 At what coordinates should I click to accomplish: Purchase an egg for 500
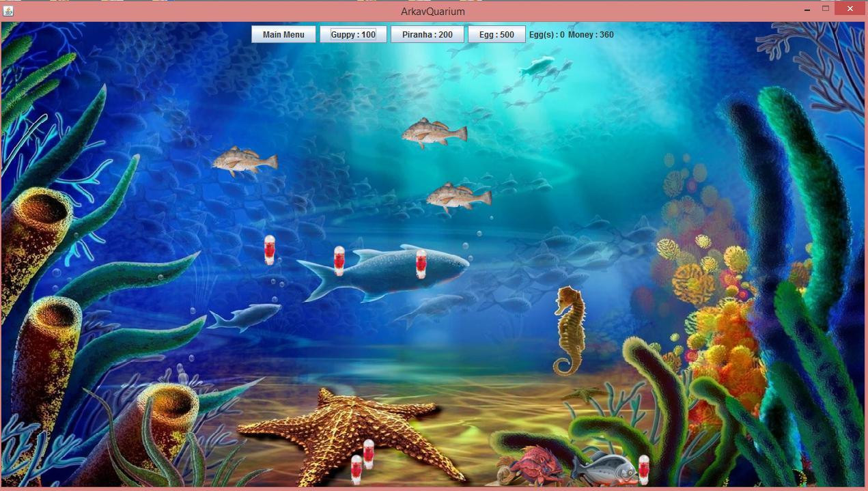click(496, 34)
